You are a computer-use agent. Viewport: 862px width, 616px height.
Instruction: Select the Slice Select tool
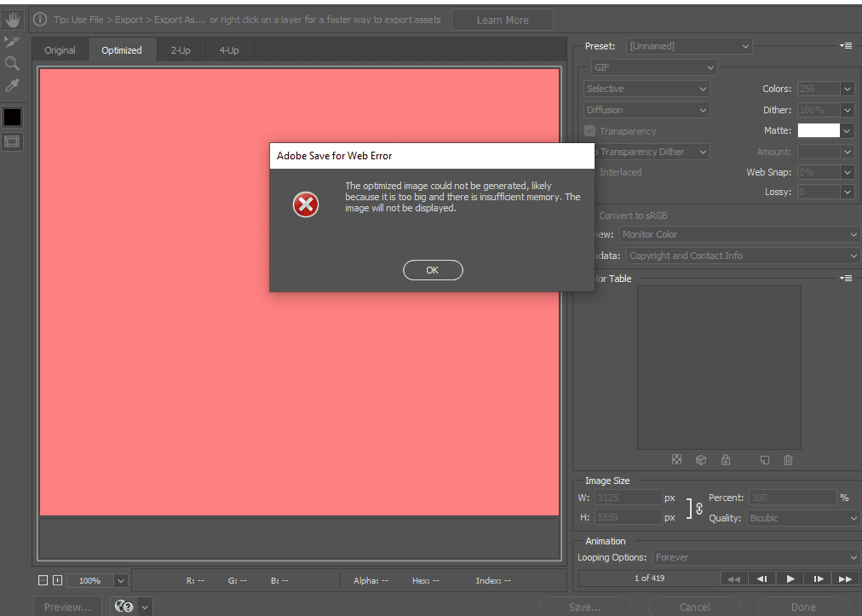pos(12,42)
